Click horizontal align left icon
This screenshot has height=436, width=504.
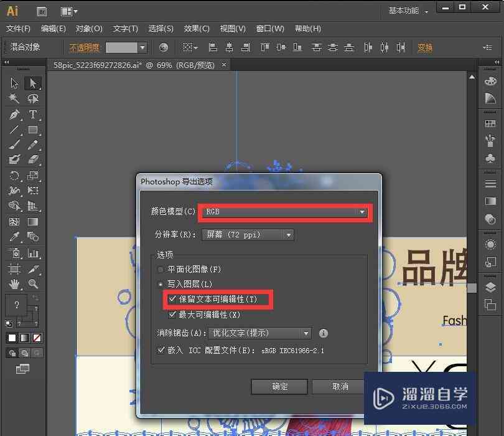(213, 47)
